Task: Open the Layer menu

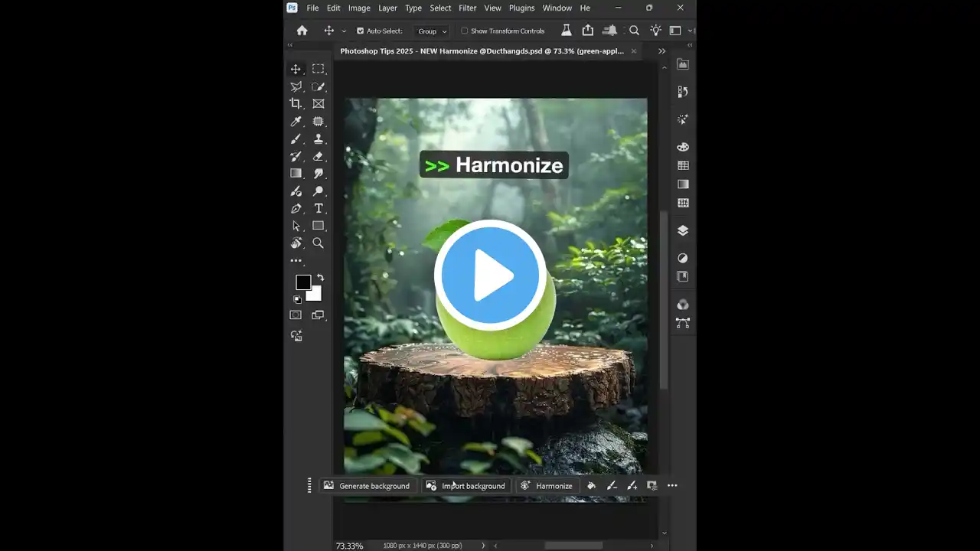Action: click(x=387, y=8)
